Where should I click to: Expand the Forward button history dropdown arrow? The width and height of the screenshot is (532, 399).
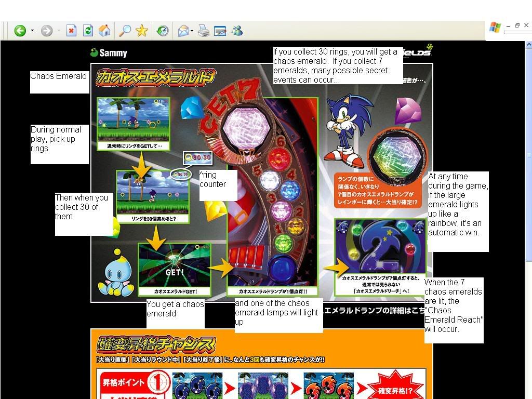click(x=59, y=31)
